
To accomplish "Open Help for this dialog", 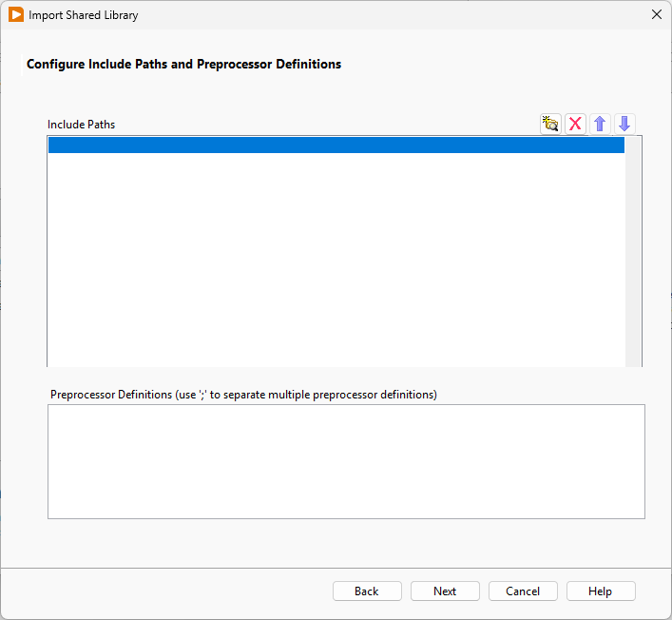I will (601, 591).
